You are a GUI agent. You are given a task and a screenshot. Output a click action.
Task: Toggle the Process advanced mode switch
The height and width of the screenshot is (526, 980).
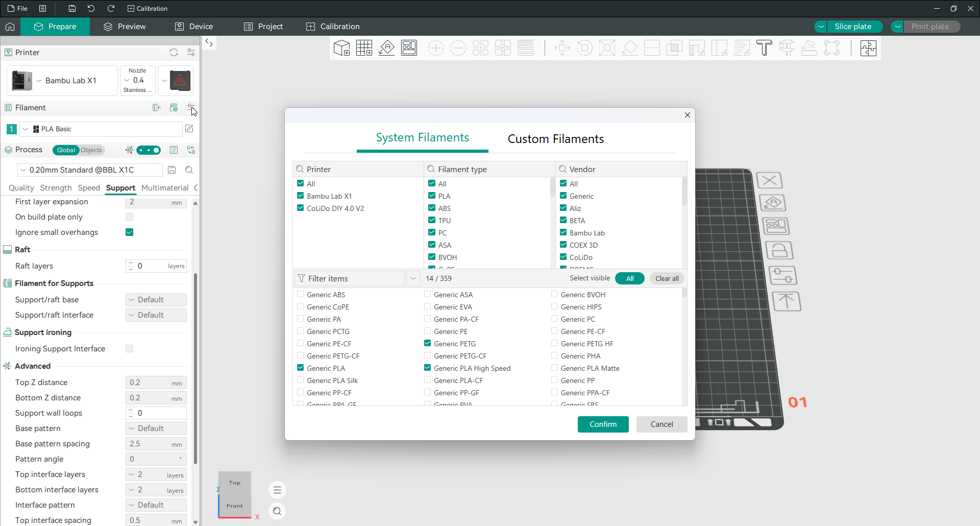149,150
